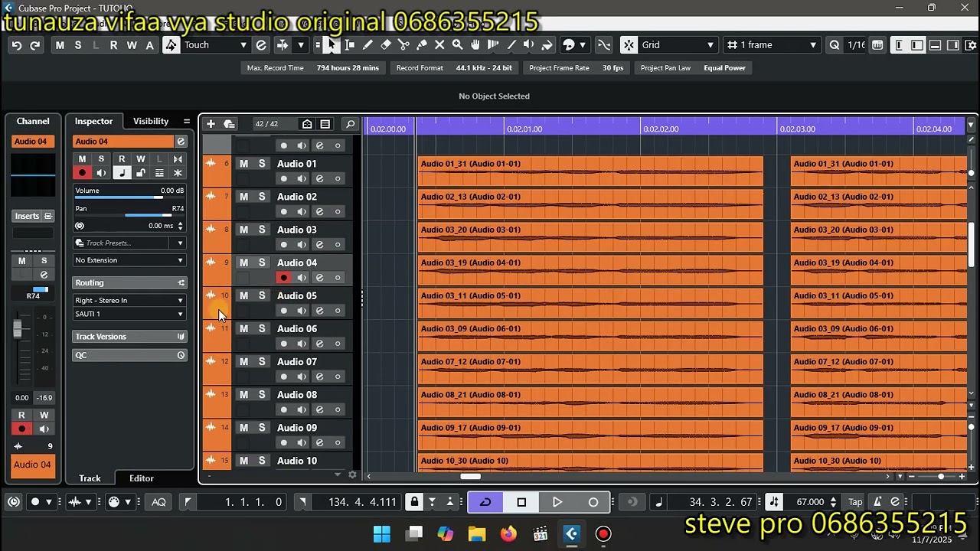Screen dimensions: 980x551
Task: Select the Play speaker tool
Action: tap(528, 45)
